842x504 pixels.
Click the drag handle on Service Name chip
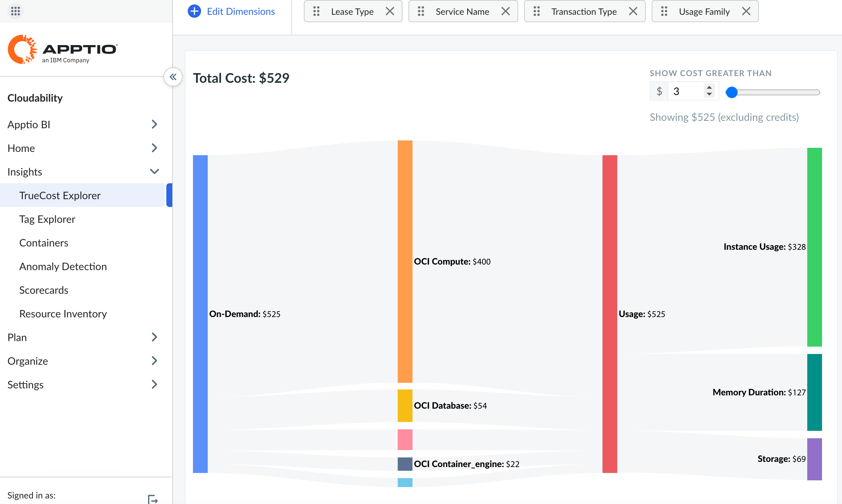click(421, 11)
